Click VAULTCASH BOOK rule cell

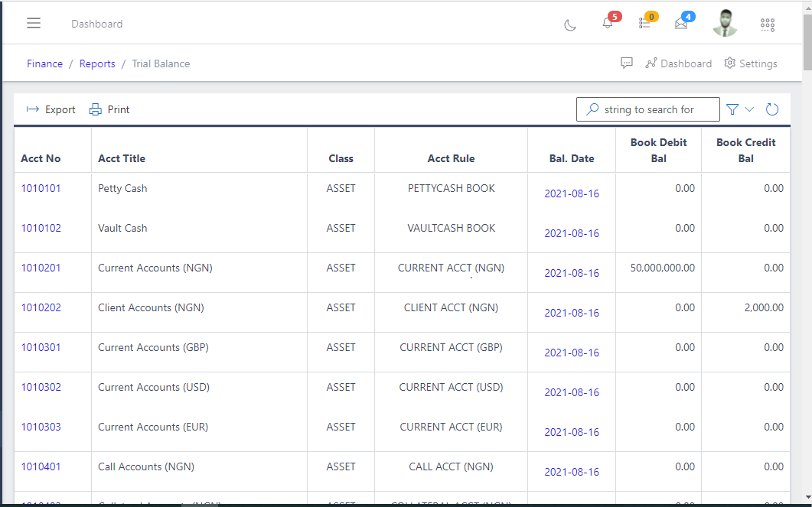click(x=451, y=228)
